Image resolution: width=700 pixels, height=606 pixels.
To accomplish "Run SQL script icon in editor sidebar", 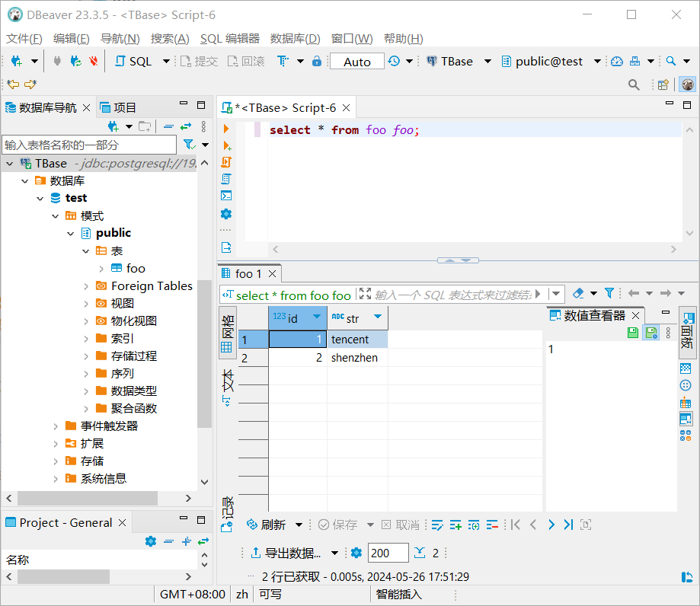I will coord(226,162).
